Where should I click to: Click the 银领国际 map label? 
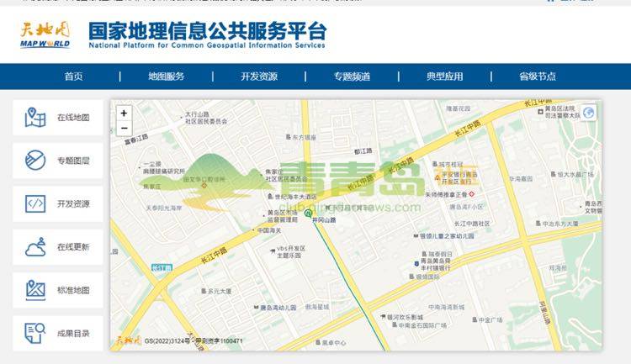[x=427, y=277]
